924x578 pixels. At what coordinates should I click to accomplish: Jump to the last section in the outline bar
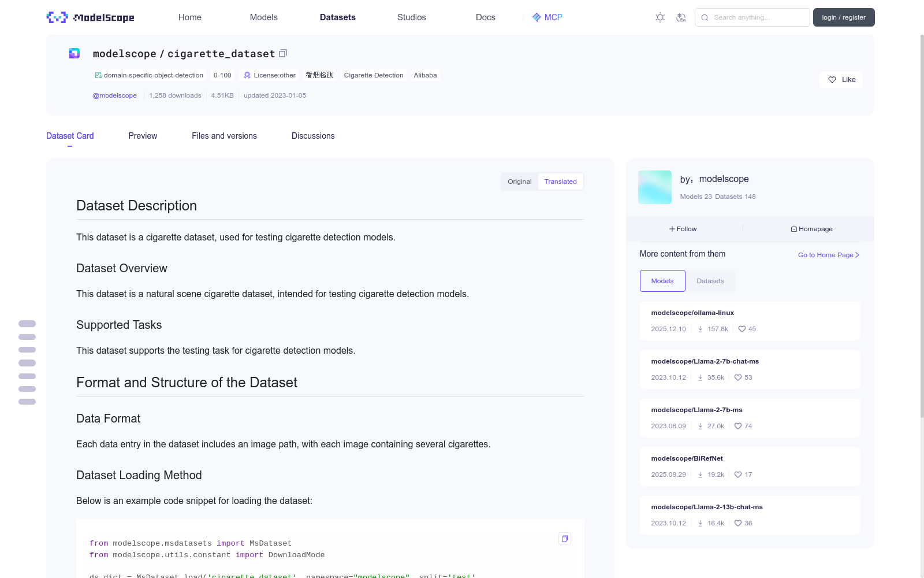[27, 402]
